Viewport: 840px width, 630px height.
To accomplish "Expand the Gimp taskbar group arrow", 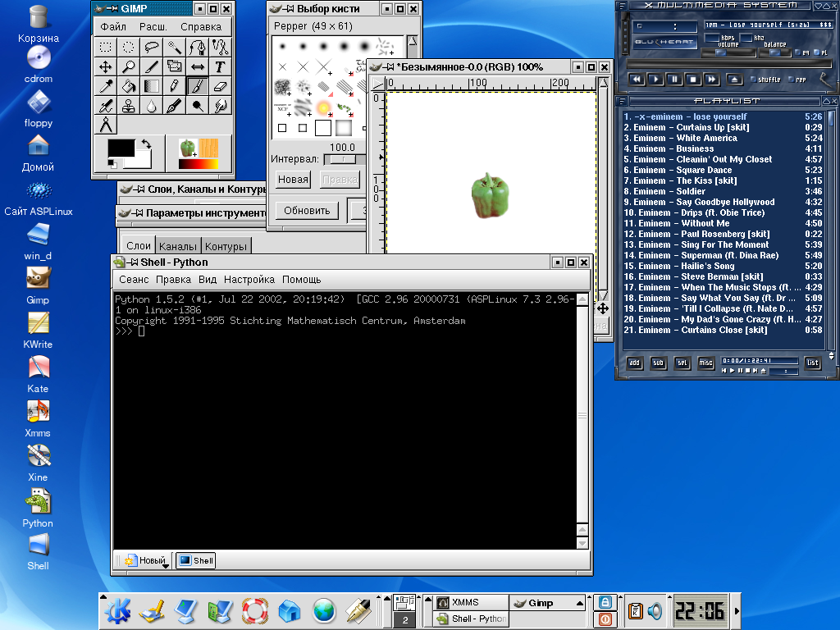I will [x=580, y=603].
